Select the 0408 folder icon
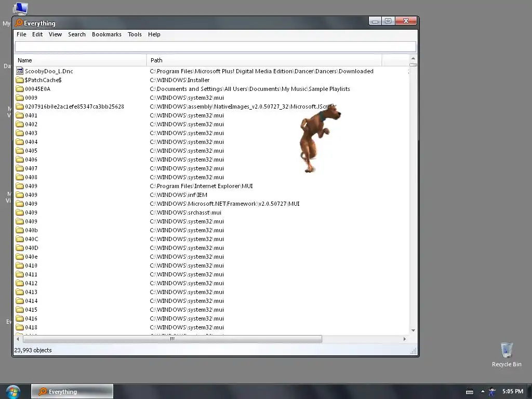 20,177
